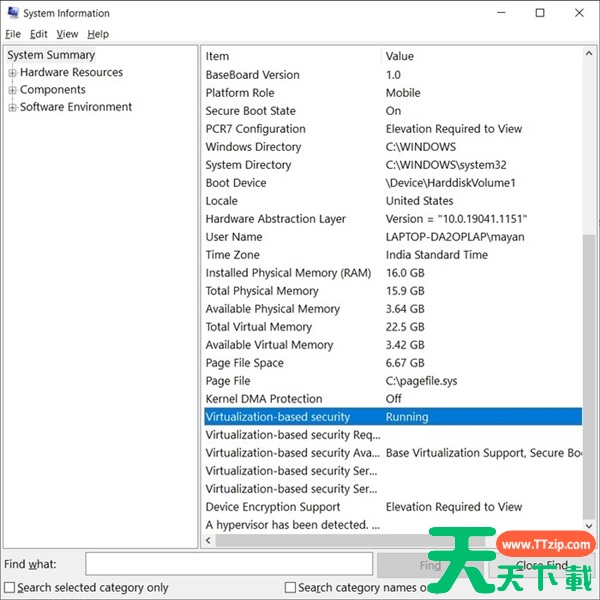600x600 pixels.
Task: Click the vertical scrollbar up arrow
Action: 589,54
